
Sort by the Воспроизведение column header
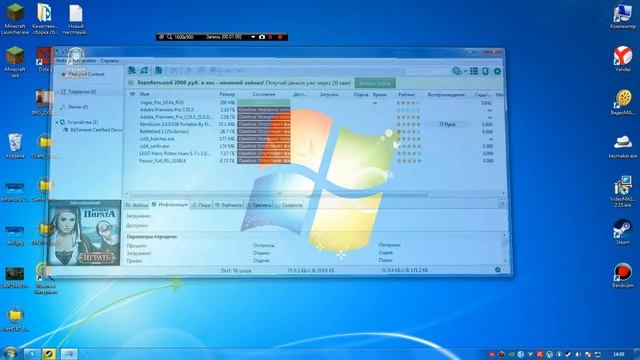[446, 94]
